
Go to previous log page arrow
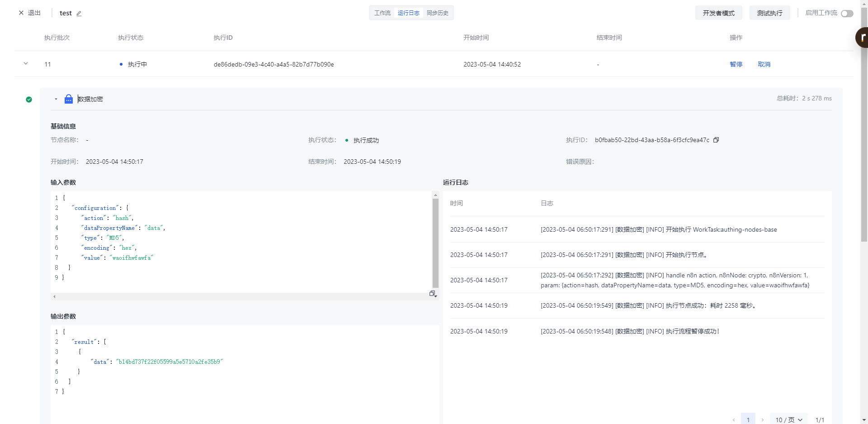coord(734,420)
